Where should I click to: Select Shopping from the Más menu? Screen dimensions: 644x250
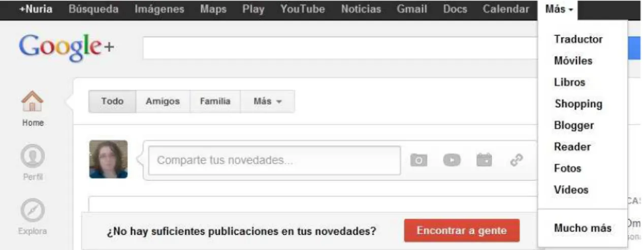pos(578,104)
